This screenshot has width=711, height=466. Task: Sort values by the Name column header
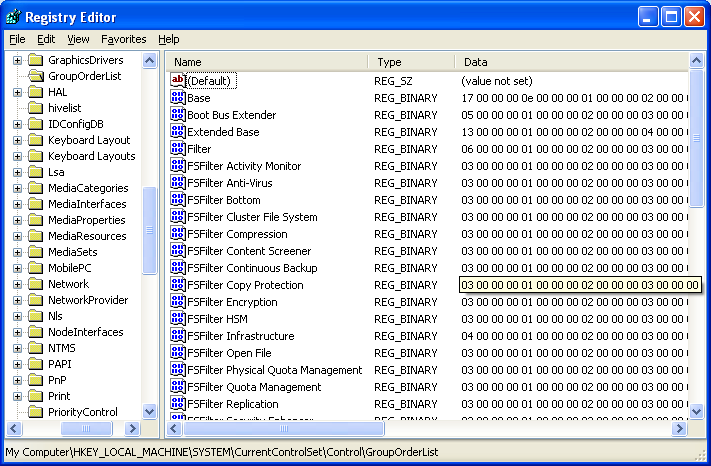coord(267,62)
